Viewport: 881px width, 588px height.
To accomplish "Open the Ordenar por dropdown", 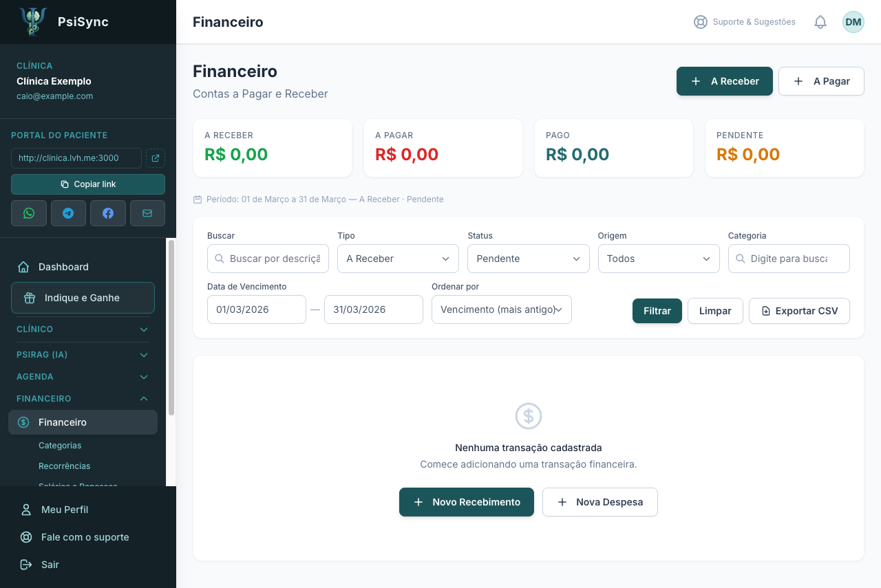I will pos(502,309).
